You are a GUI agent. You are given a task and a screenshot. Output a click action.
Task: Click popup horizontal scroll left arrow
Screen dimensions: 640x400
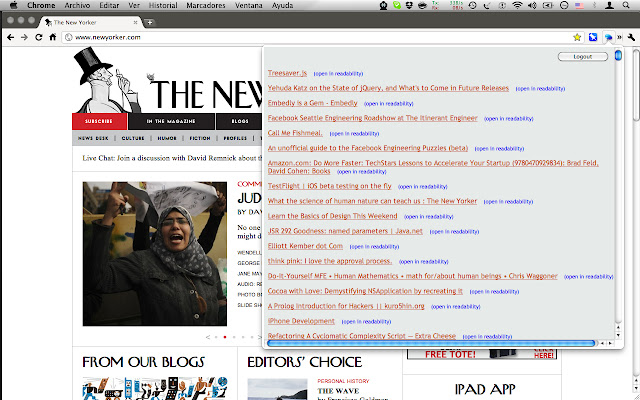click(x=602, y=343)
